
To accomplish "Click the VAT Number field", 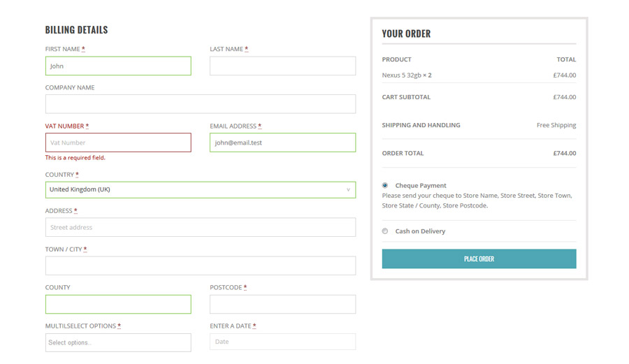I will coord(118,143).
